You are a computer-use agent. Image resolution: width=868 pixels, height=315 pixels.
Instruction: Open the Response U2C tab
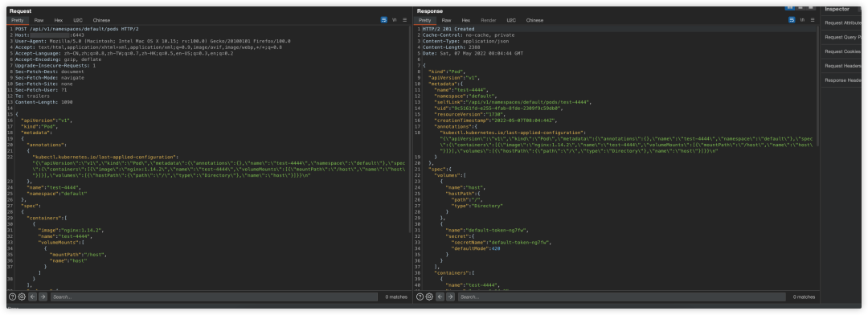[511, 20]
